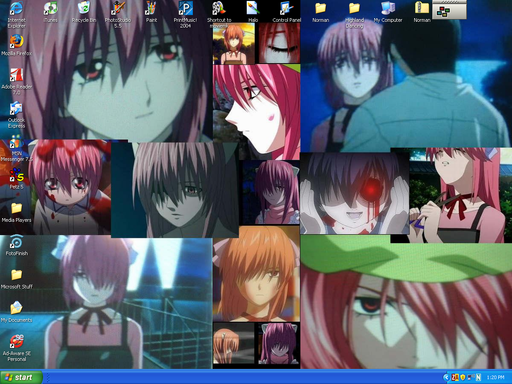This screenshot has width=512, height=384.
Task: Open the Outlook Express shortcut
Action: click(16, 115)
